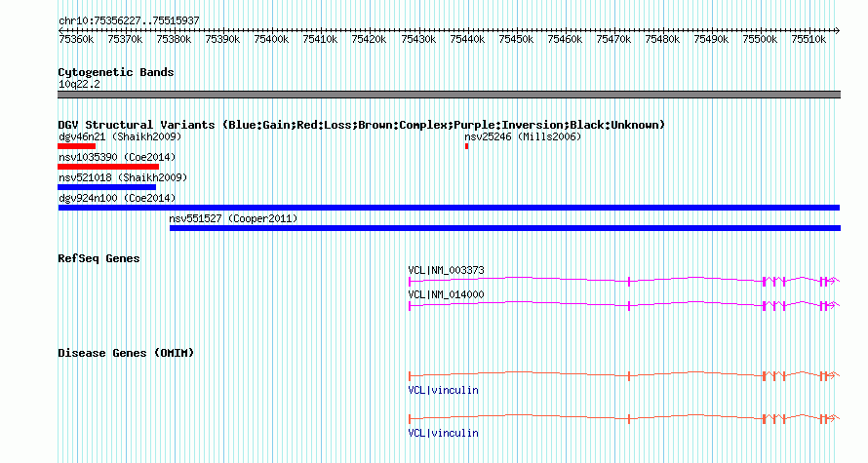Click the 75420k ruler tick label
Image resolution: width=868 pixels, height=463 pixels.
369,39
